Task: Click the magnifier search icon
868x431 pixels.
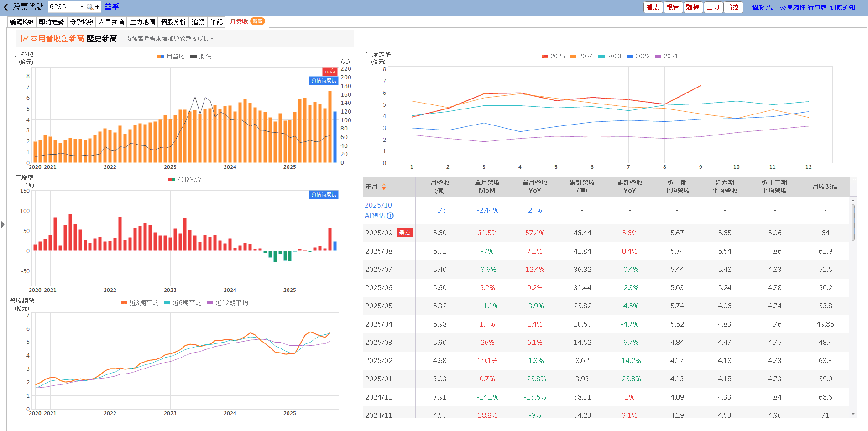Action: click(89, 7)
